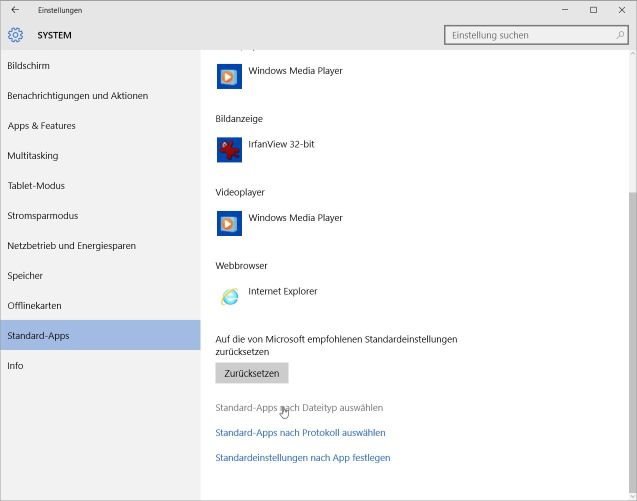Image resolution: width=637 pixels, height=501 pixels.
Task: Click the Videoplayer heading
Action: pyautogui.click(x=240, y=192)
